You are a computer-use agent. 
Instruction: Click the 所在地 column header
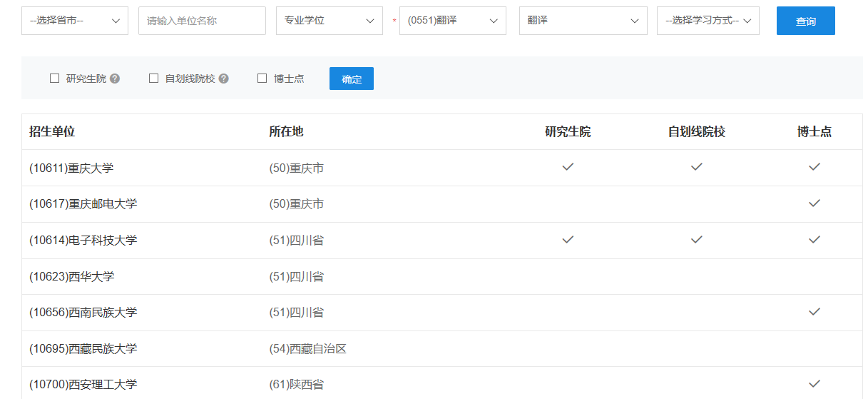pyautogui.click(x=286, y=131)
